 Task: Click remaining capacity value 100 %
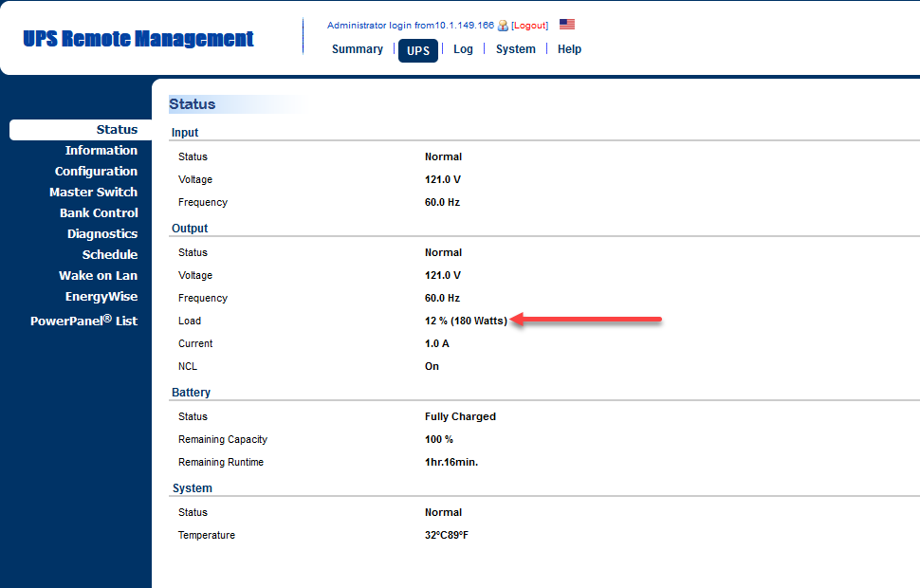point(439,439)
